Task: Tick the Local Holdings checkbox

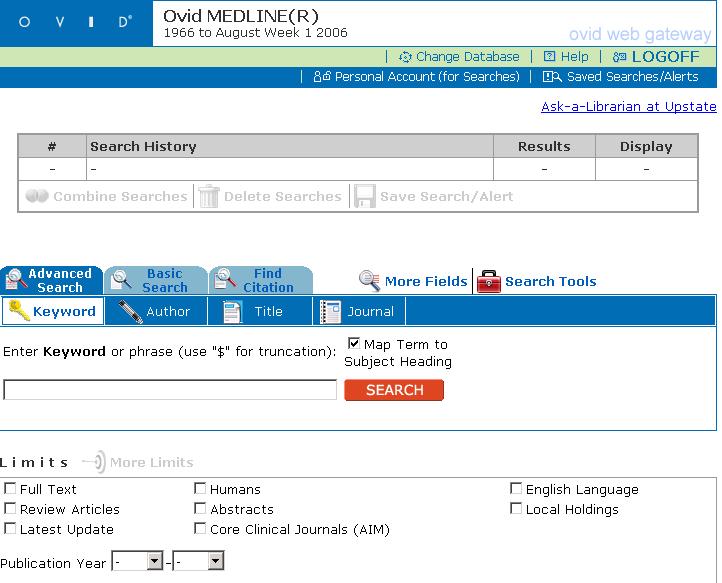Action: [x=516, y=508]
